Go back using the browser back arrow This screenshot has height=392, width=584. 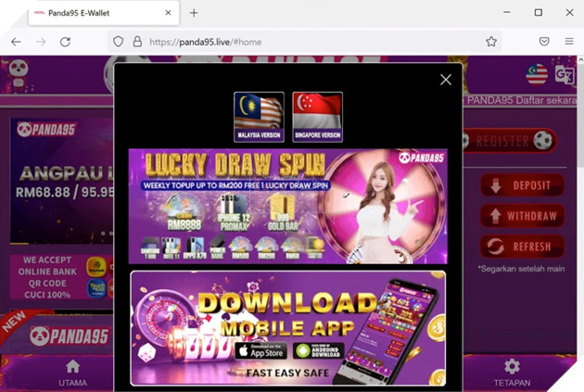click(16, 42)
